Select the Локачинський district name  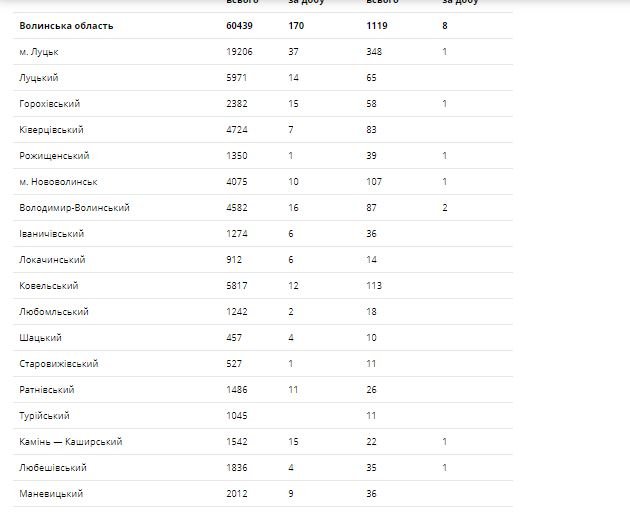pyautogui.click(x=52, y=259)
